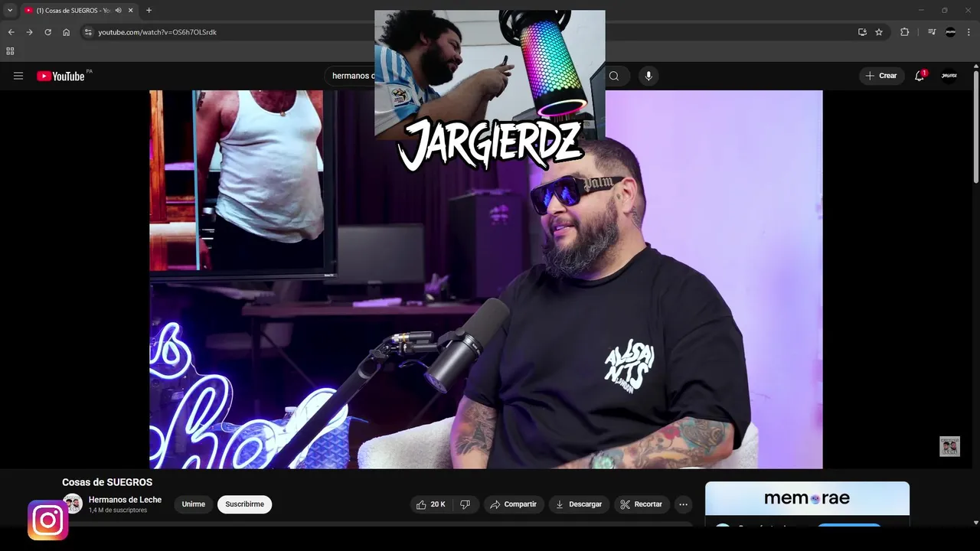The width and height of the screenshot is (980, 551).
Task: Open the more actions ellipsis button
Action: (x=683, y=504)
